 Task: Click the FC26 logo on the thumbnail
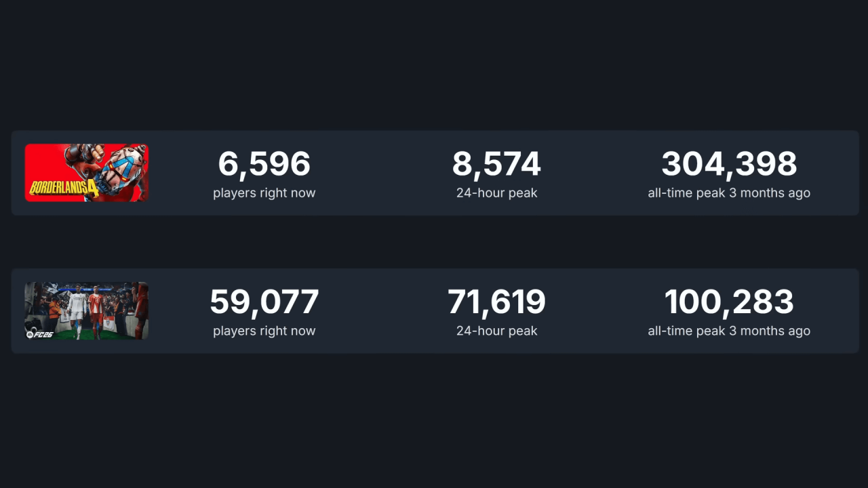coord(40,333)
